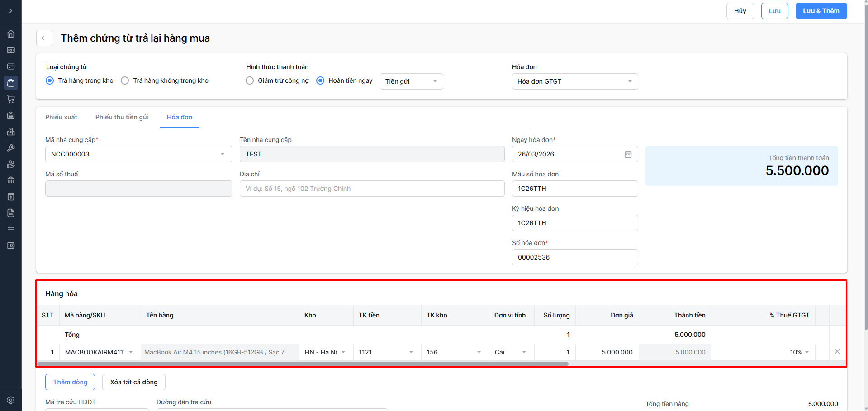Switch to the Phiếu xuất tab

point(61,117)
